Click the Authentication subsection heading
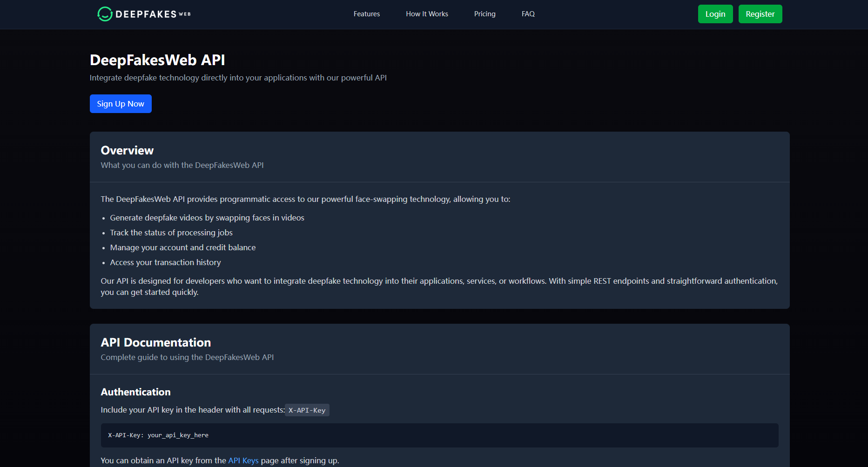The height and width of the screenshot is (467, 868). (135, 392)
